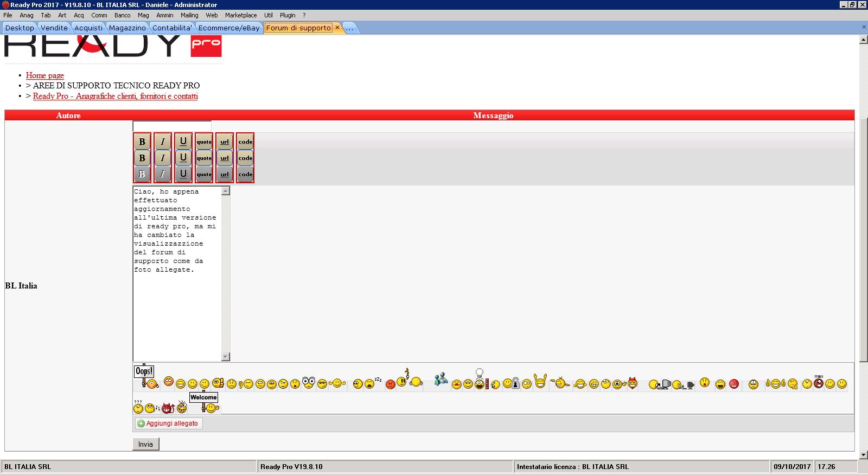
Task: Insert the surprised open-mouth smiley after monitors
Action: (704, 382)
